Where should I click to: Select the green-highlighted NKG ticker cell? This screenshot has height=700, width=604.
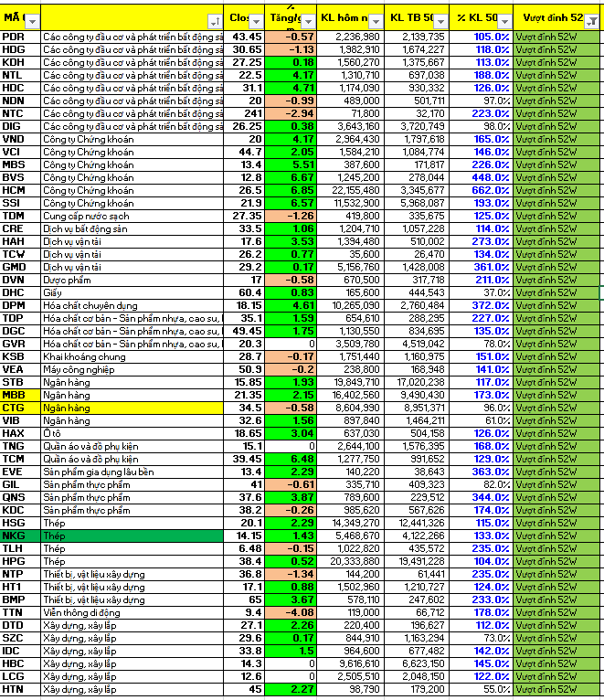point(20,535)
